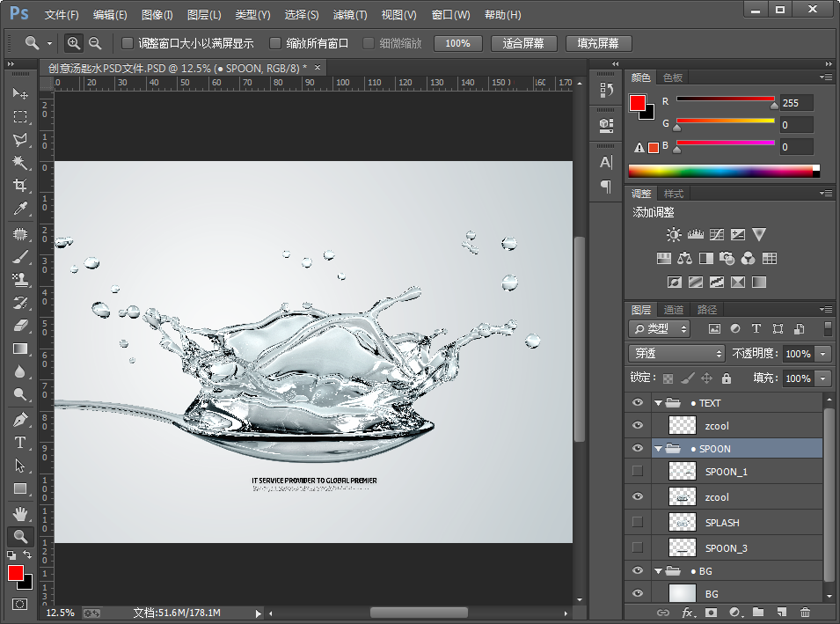
Task: Select the Magic Wand tool
Action: (x=20, y=163)
